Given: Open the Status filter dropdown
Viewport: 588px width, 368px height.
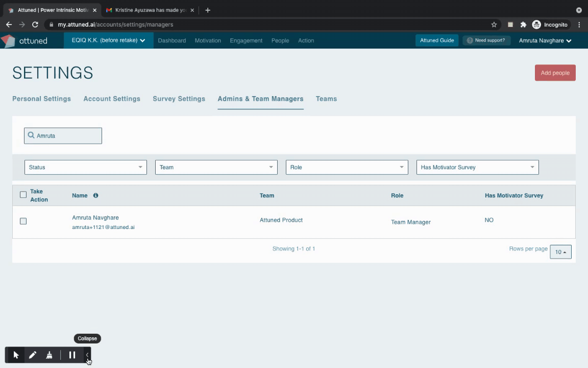Looking at the screenshot, I should pos(86,167).
